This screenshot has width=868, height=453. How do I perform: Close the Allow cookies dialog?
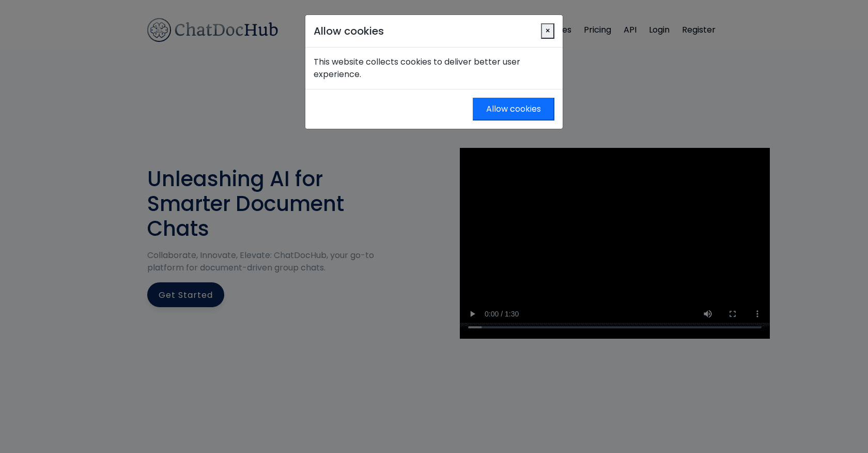click(x=547, y=31)
